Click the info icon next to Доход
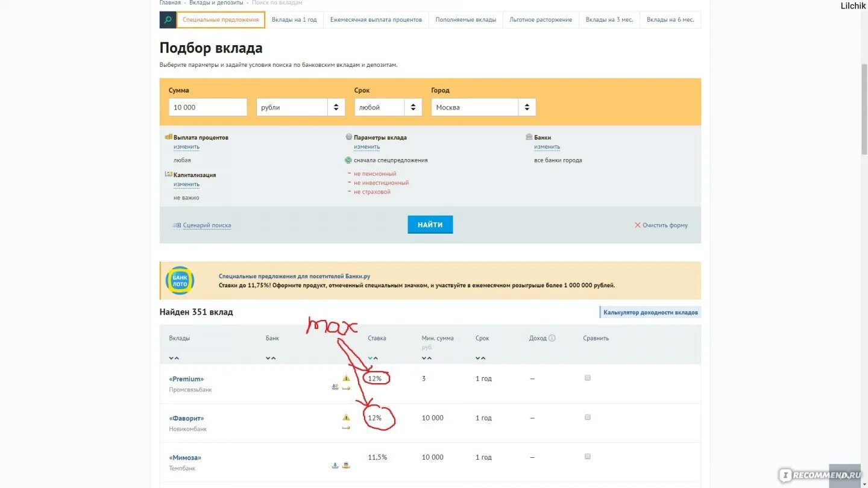This screenshot has width=868, height=488. 552,338
